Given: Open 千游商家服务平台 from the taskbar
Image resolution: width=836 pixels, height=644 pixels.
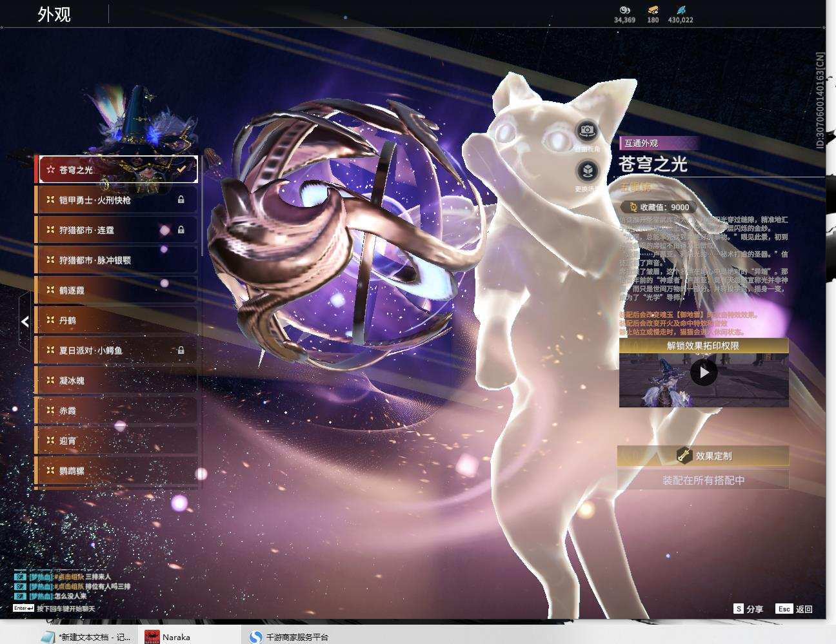Looking at the screenshot, I should click(x=289, y=637).
